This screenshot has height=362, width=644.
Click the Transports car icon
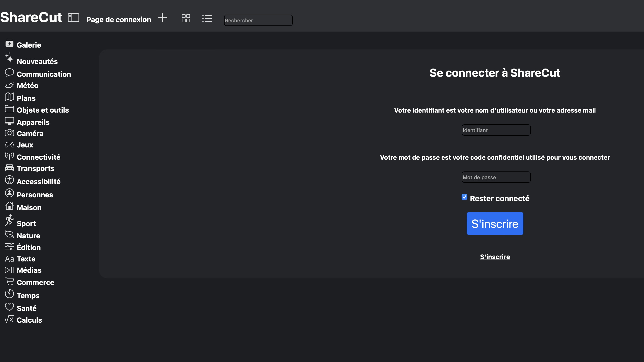9,167
